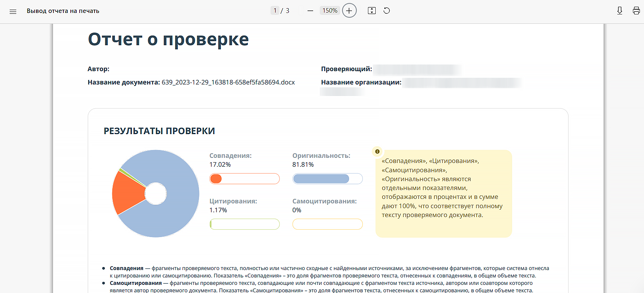
Task: Click the document name ending in 658ef5fa58694.docx
Action: point(228,82)
